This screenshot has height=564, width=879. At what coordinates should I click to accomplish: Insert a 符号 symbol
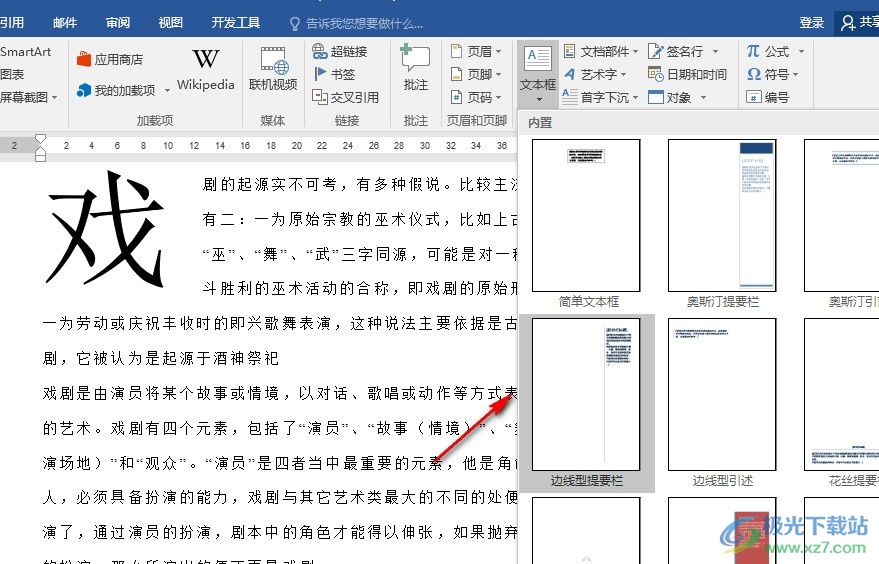pos(772,74)
